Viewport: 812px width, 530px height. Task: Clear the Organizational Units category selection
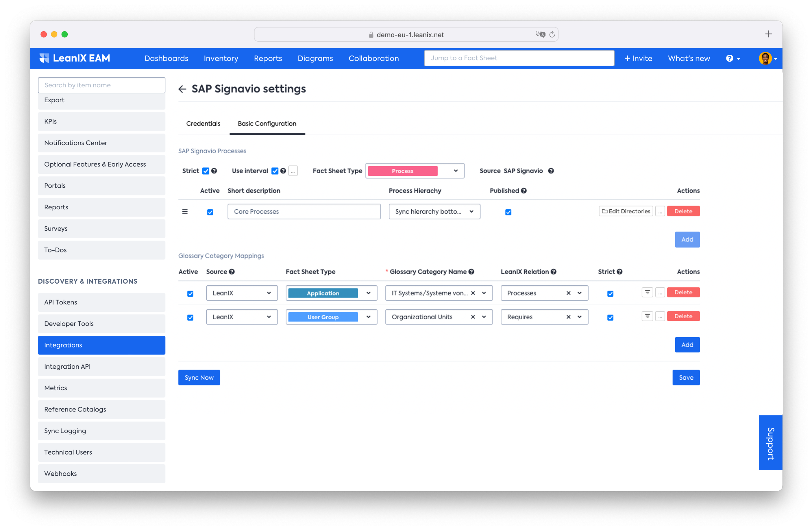[473, 317]
